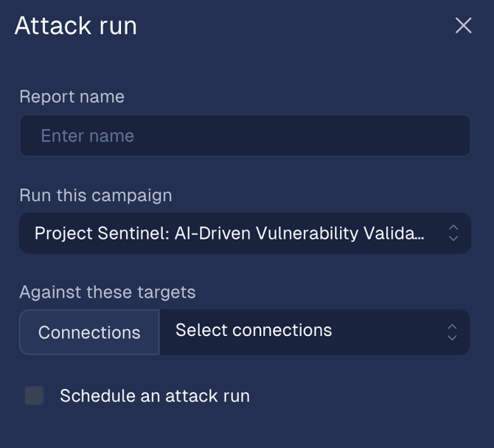Click the Against these targets label

pos(108,293)
